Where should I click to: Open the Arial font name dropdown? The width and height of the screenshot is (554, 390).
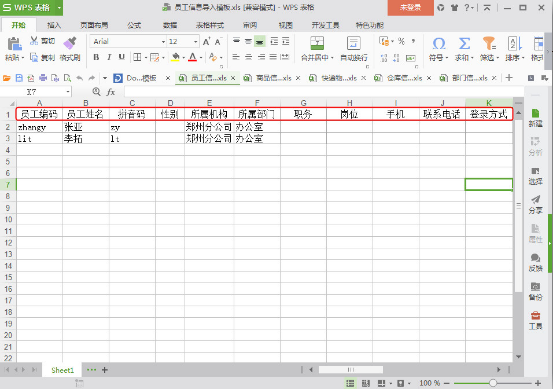[x=163, y=42]
